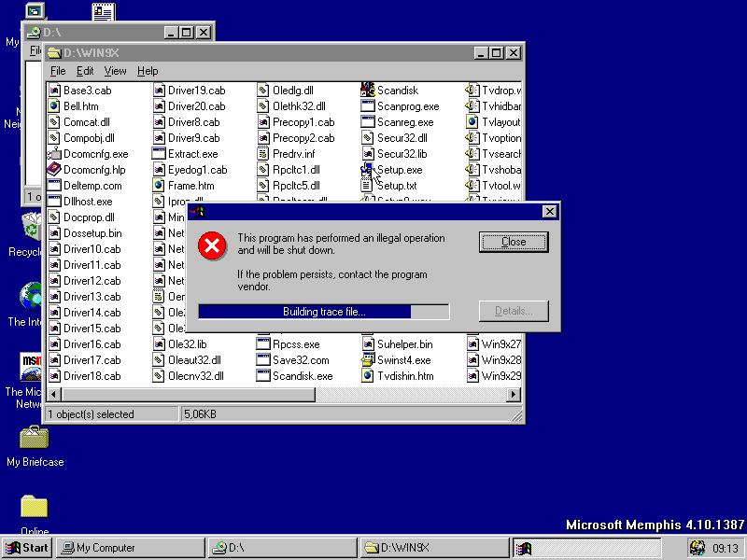Switch to My Computer taskbar button
This screenshot has width=747, height=560.
pos(130,548)
